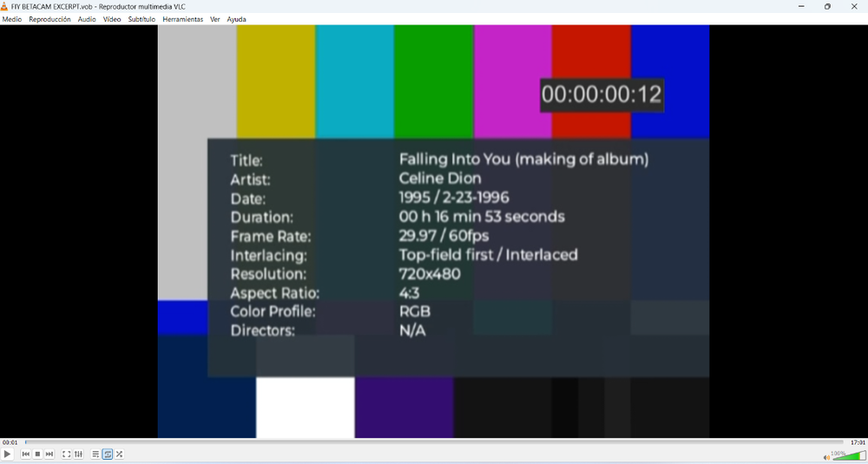The width and height of the screenshot is (868, 464).
Task: Open the Reproducción menu
Action: [49, 19]
